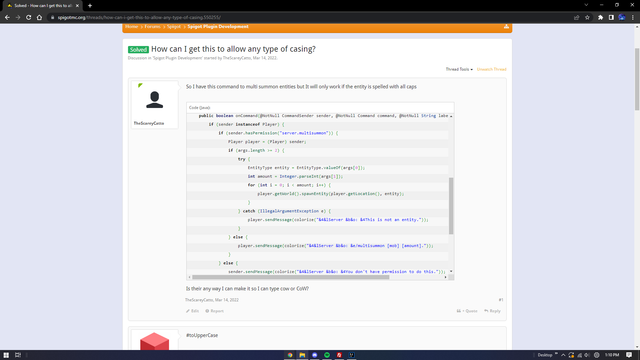Viewport: 640px width, 360px height.
Task: Open File Explorer from the taskbar
Action: pos(302,355)
